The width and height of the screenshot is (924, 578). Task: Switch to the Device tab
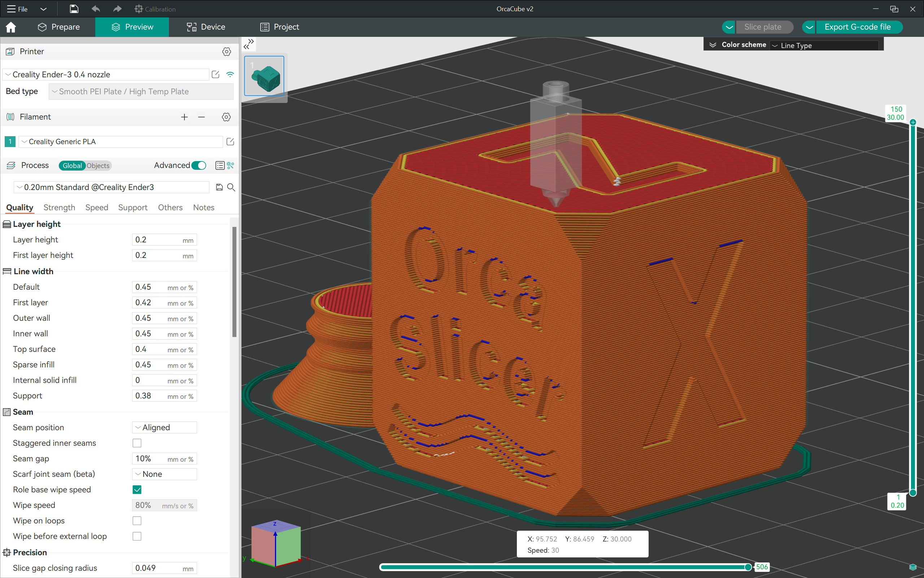(206, 27)
